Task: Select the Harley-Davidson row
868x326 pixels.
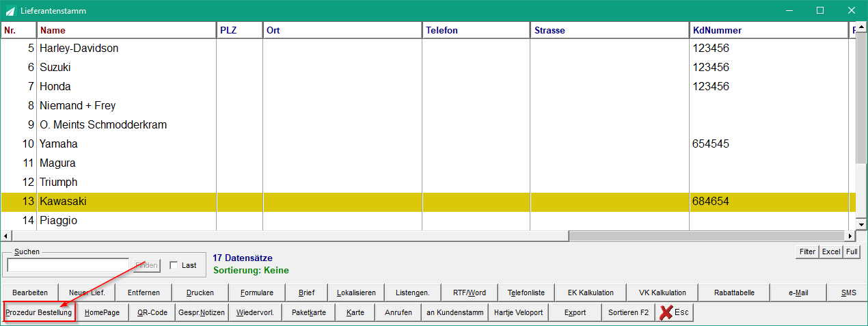Action: [x=429, y=49]
